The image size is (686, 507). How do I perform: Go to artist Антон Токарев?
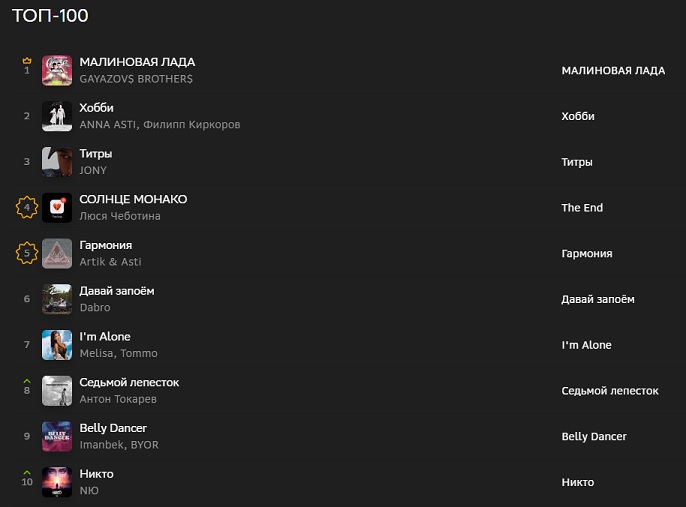pyautogui.click(x=118, y=399)
